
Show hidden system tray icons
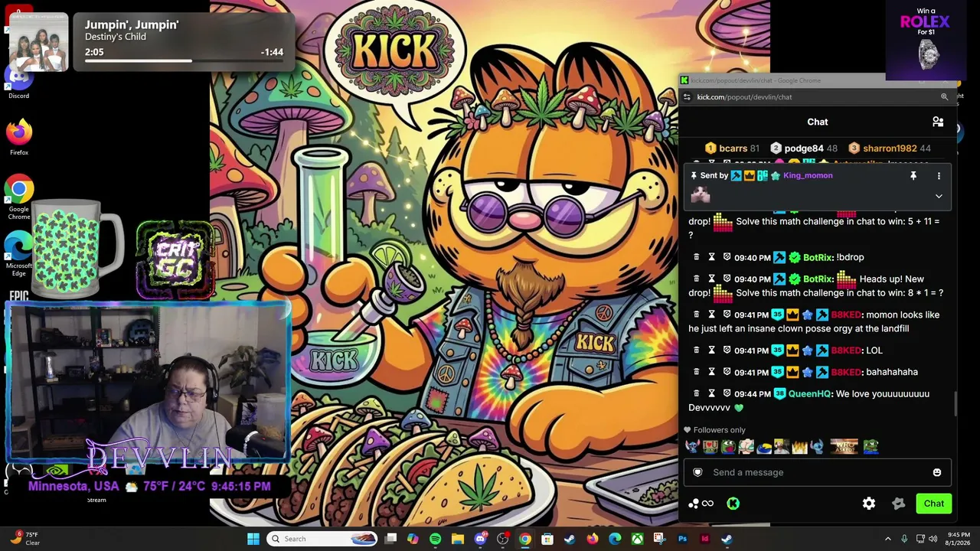tap(888, 539)
